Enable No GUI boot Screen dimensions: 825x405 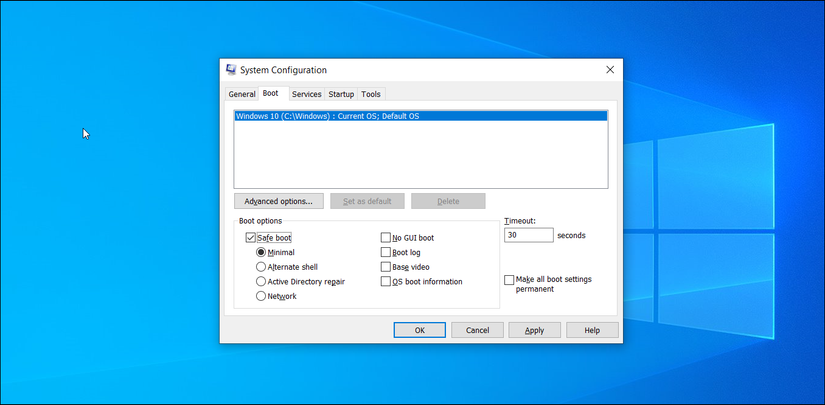point(386,238)
